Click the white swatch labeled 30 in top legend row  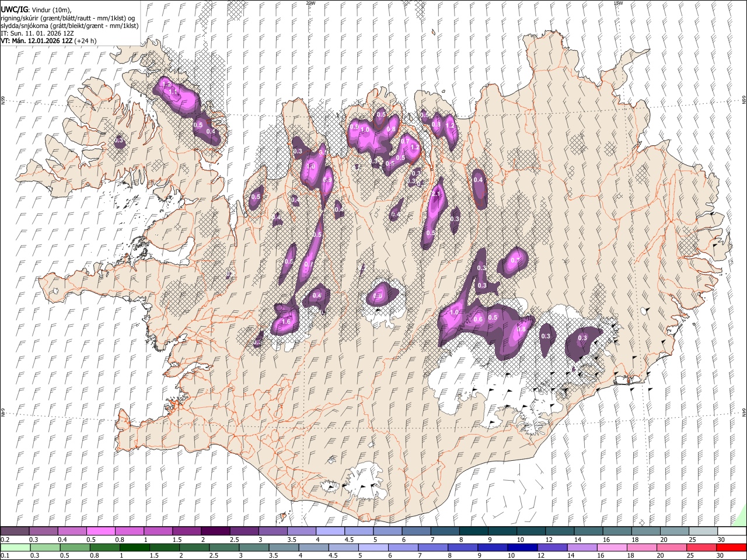point(731,531)
